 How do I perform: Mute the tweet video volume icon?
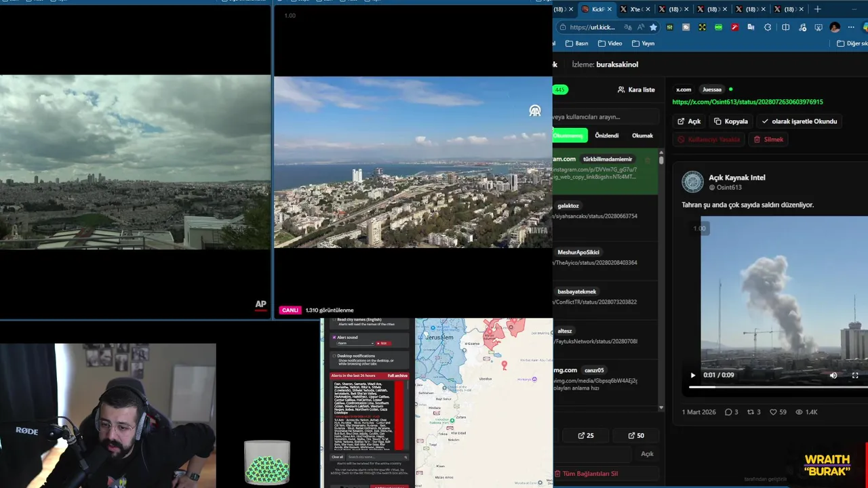[833, 375]
